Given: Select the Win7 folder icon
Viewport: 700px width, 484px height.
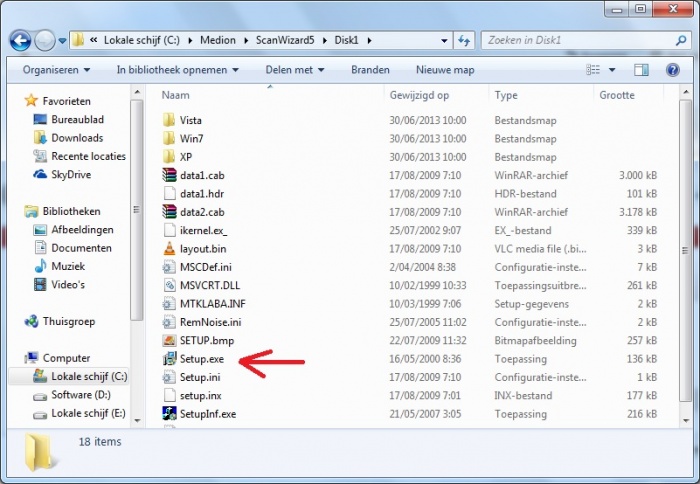Looking at the screenshot, I should tap(169, 138).
